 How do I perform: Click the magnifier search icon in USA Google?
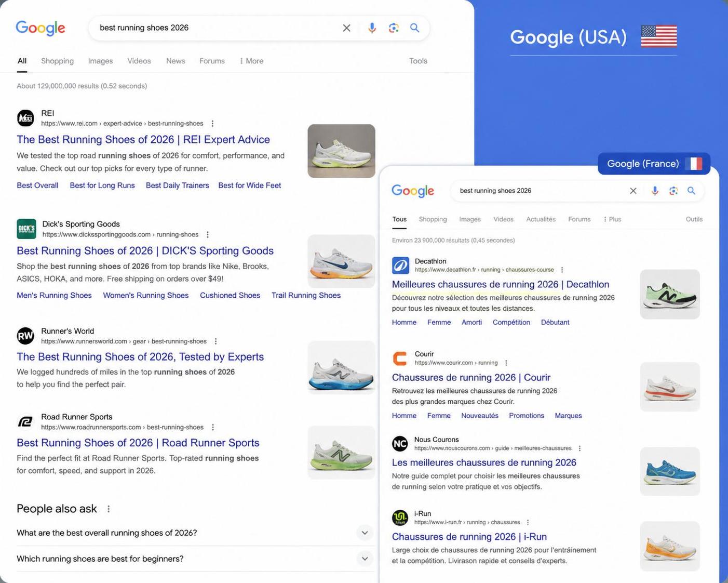click(414, 28)
